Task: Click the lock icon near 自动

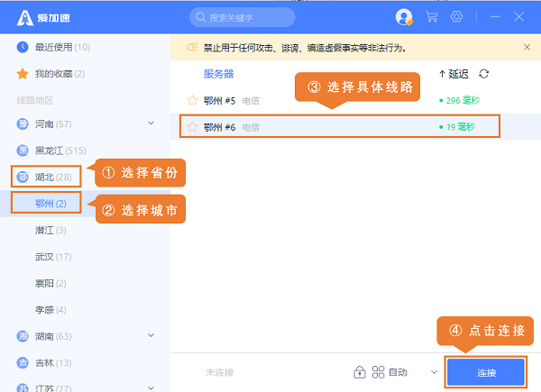Action: (x=360, y=372)
